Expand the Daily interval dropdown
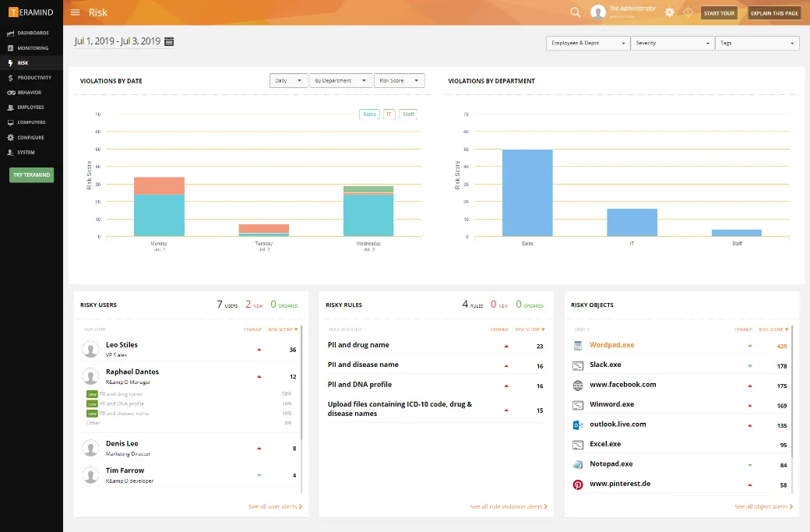Viewport: 810px width, 532px height. pyautogui.click(x=289, y=80)
